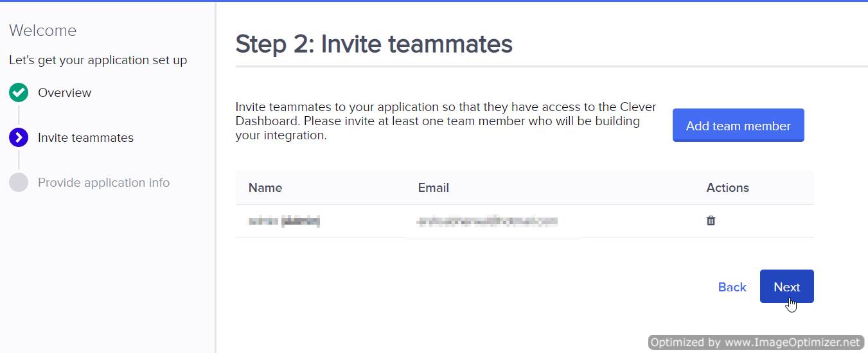Click the Step 2: Invite teammates heading

[374, 44]
